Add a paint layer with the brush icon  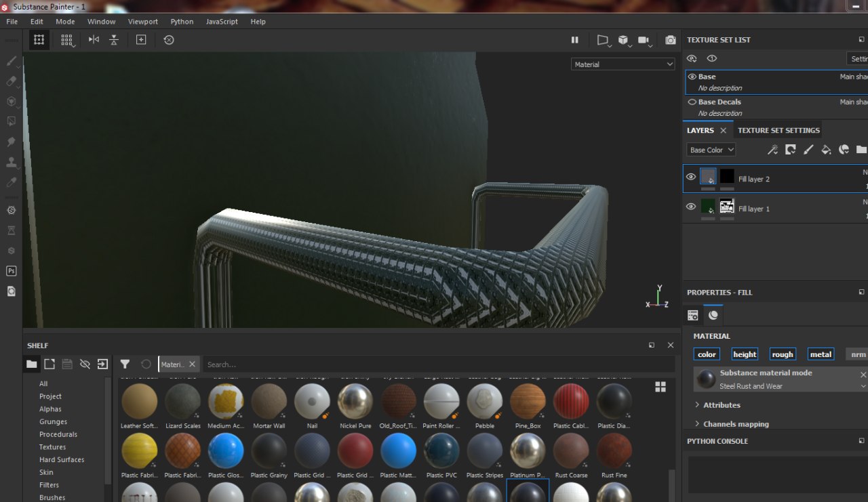coord(808,150)
